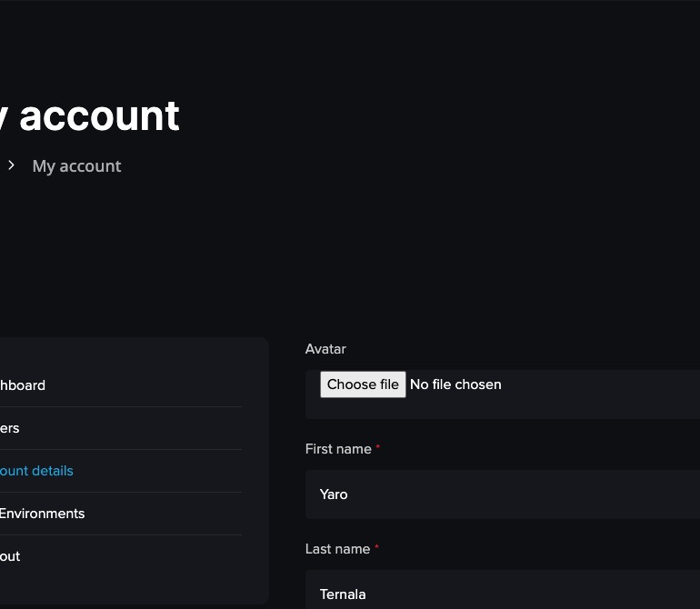Click the First name label
Screen dimensions: 700x609
(338, 449)
